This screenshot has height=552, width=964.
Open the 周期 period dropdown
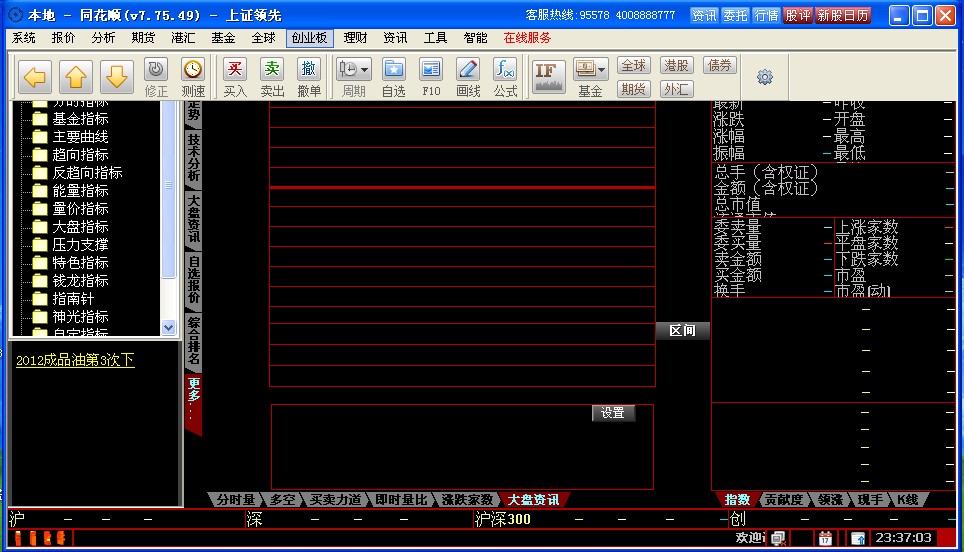(354, 70)
